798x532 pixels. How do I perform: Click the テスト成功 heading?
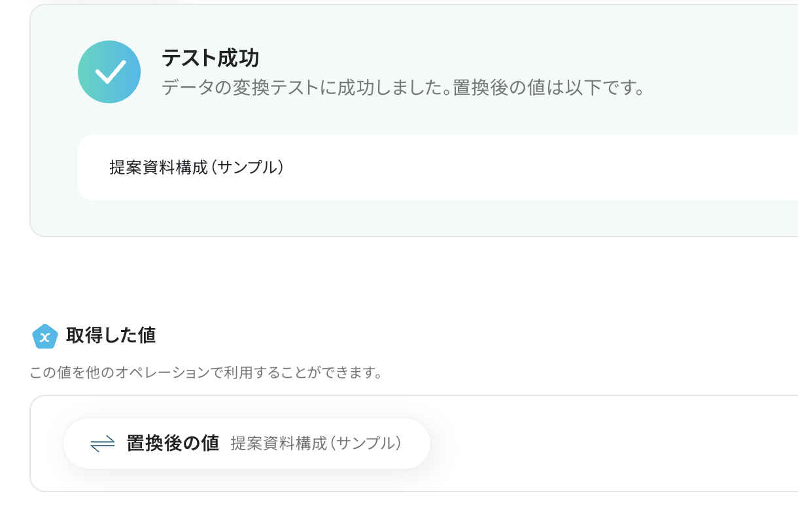pos(210,58)
